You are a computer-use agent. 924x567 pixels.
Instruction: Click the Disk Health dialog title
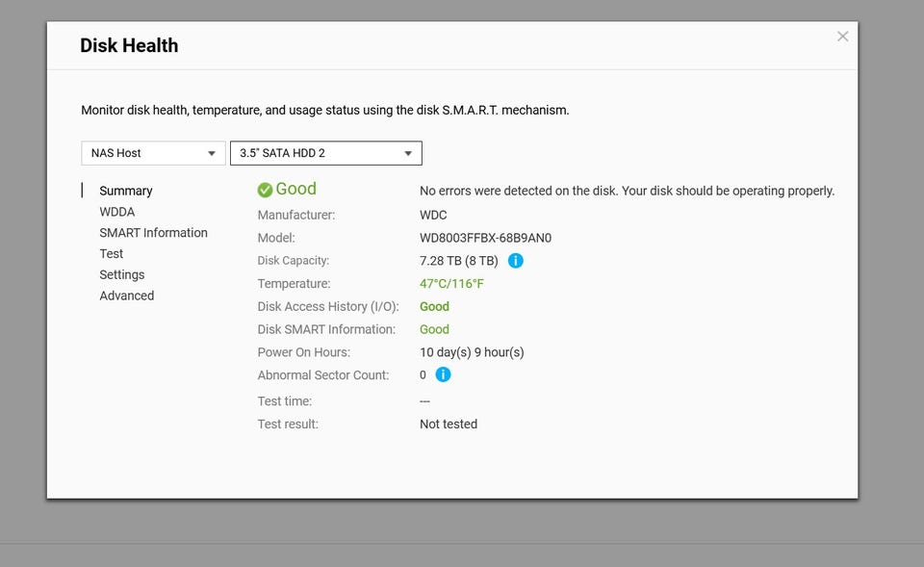129,45
